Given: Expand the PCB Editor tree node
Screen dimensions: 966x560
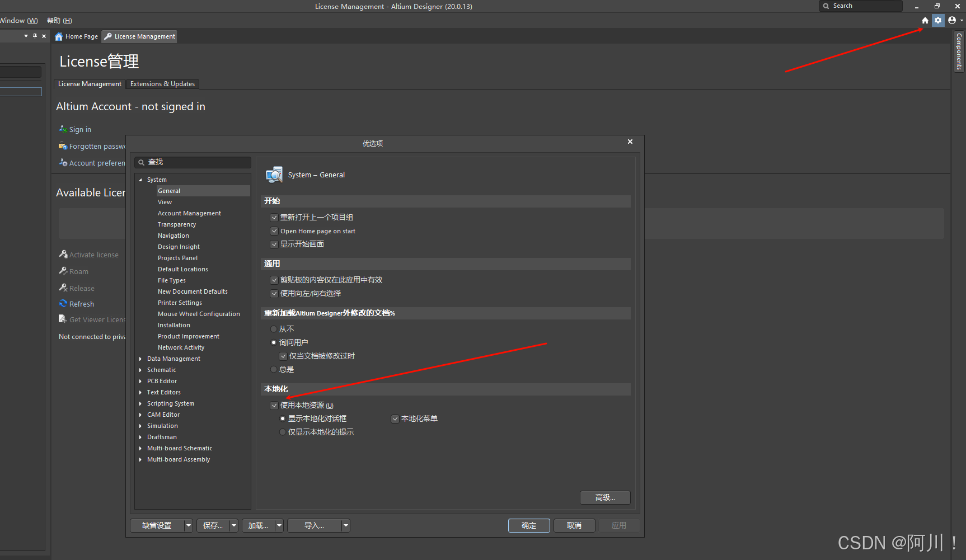Looking at the screenshot, I should (x=140, y=381).
